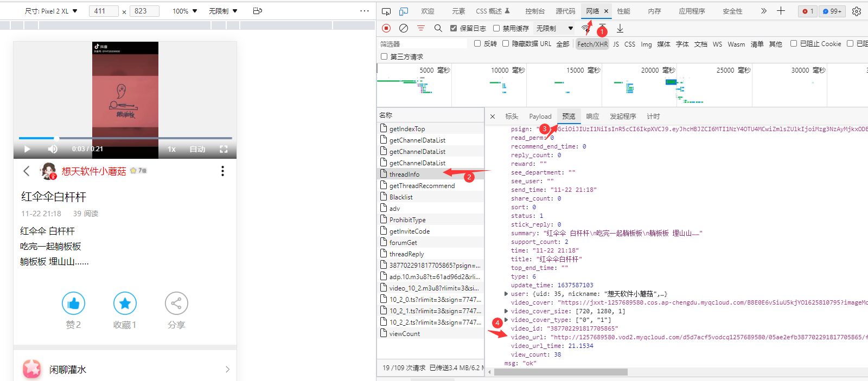Enable the 禁用缓存 checkbox
868x381 pixels.
(496, 28)
